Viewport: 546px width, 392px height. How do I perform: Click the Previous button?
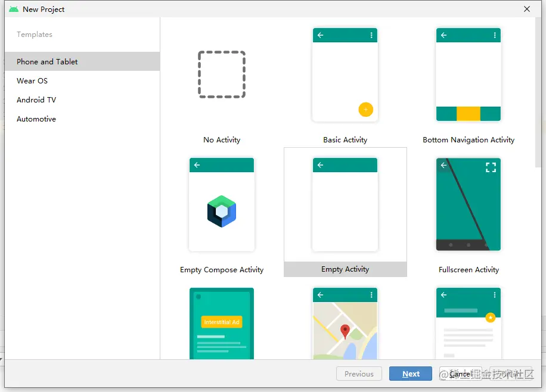click(x=359, y=374)
